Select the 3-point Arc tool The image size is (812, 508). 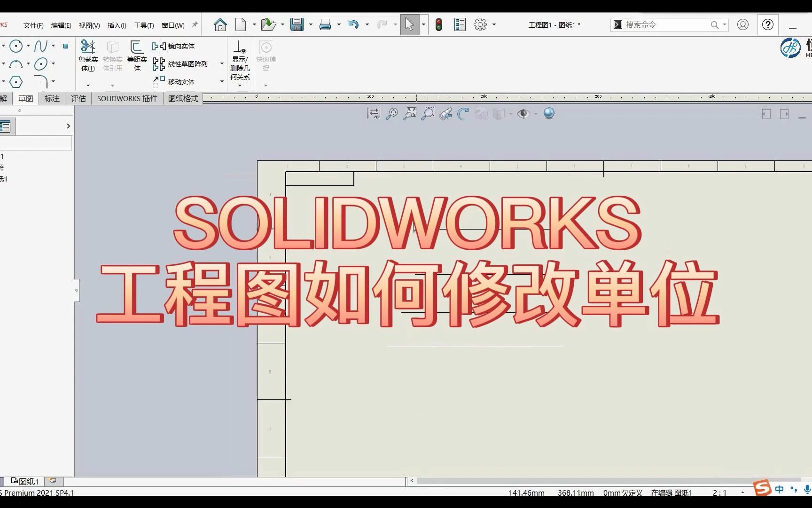[16, 63]
